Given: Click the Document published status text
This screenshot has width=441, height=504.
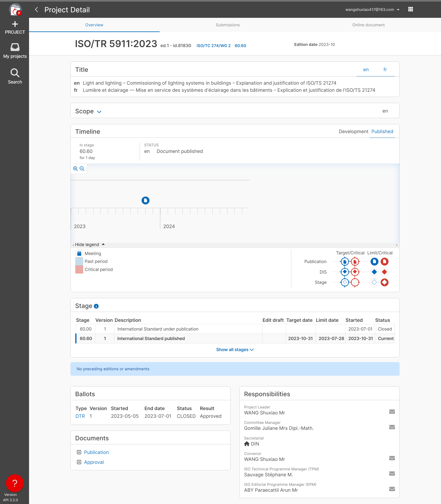Looking at the screenshot, I should point(180,151).
